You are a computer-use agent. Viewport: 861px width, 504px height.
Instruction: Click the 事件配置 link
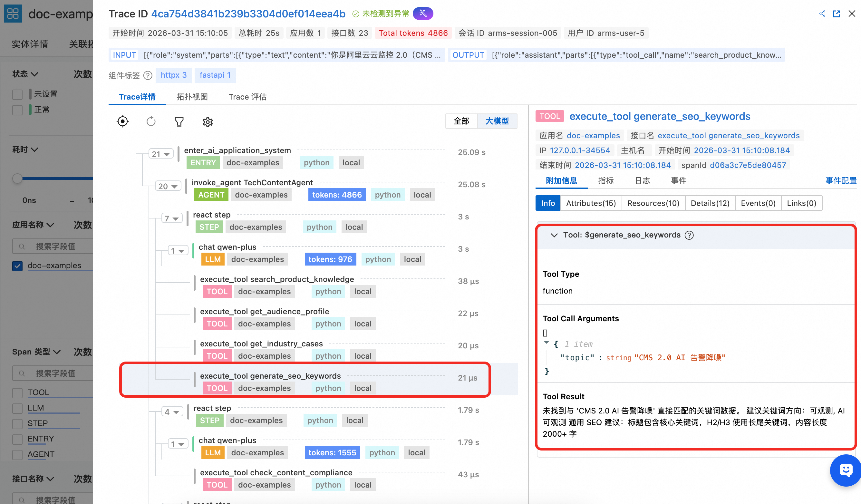pos(841,181)
